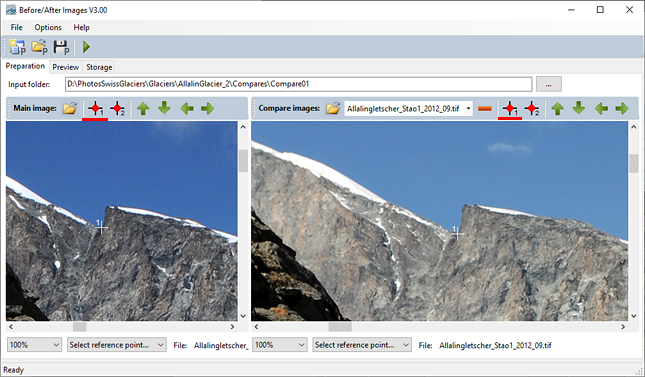Click the Input folder path field
This screenshot has width=645, height=377.
[298, 84]
